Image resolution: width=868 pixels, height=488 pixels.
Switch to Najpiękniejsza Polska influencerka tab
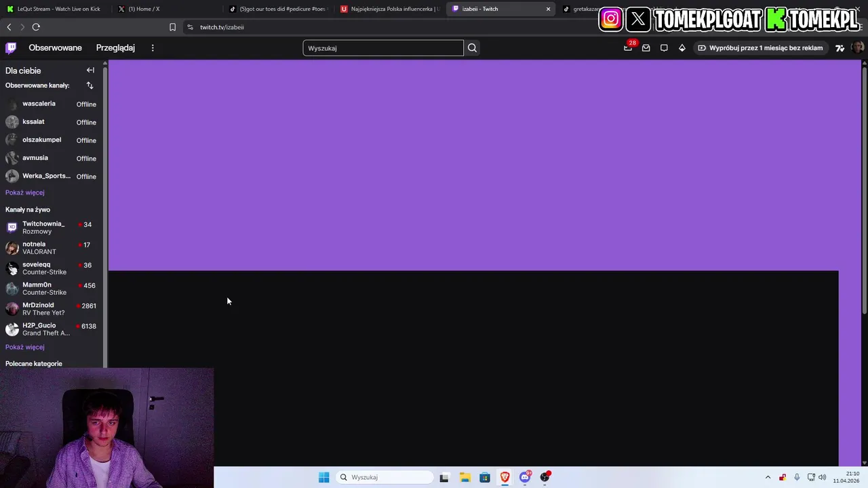[391, 9]
